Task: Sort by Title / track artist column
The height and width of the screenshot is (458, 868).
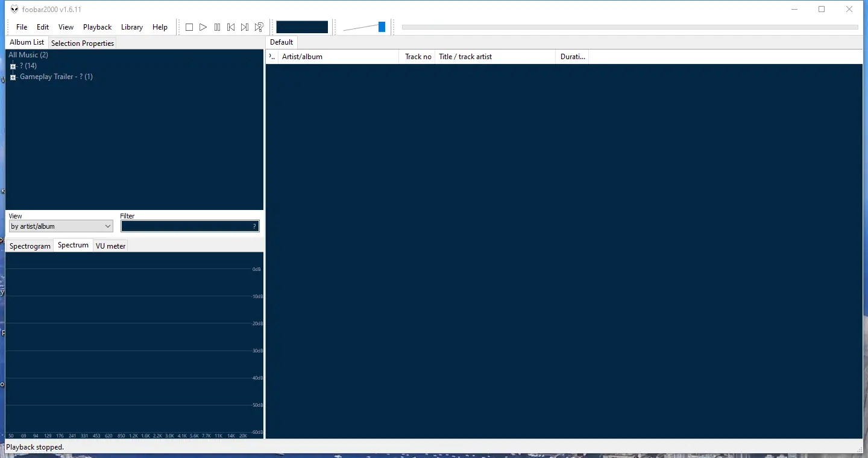Action: 495,57
